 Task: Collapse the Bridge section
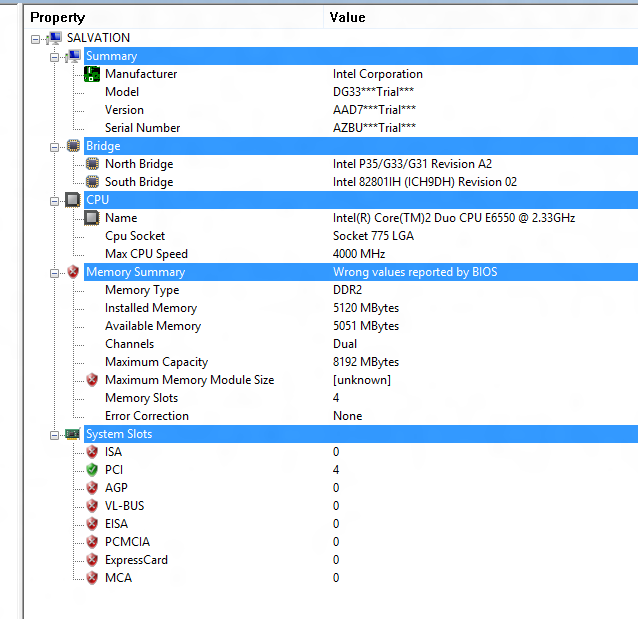[55, 147]
